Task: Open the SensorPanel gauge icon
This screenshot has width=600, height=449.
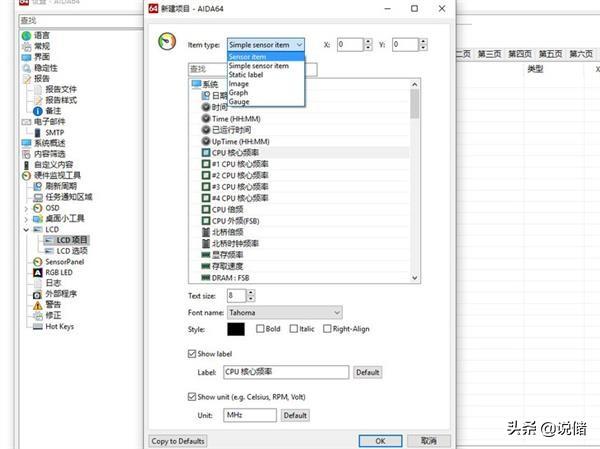Action: (x=38, y=262)
